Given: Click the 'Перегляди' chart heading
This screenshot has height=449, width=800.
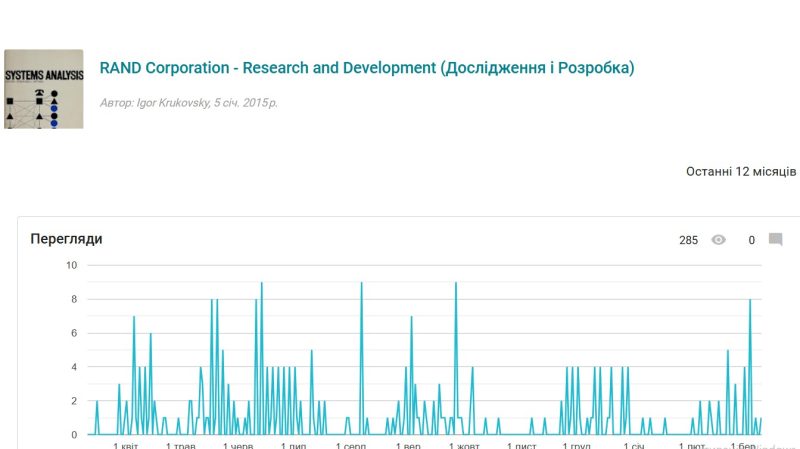Looking at the screenshot, I should click(66, 239).
